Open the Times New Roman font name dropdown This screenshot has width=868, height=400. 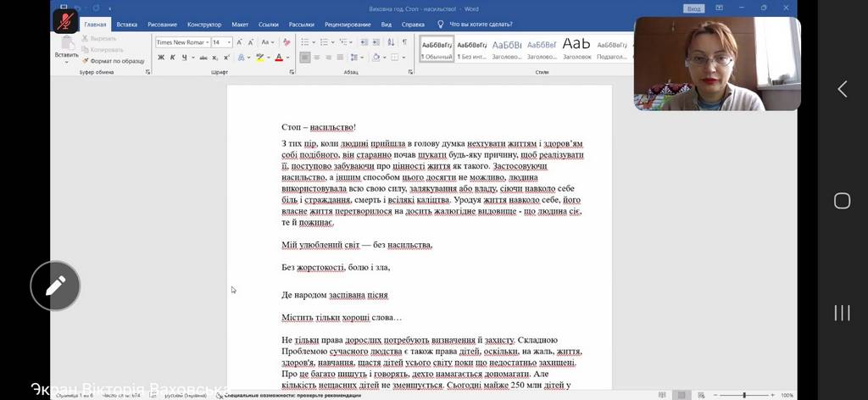point(207,42)
